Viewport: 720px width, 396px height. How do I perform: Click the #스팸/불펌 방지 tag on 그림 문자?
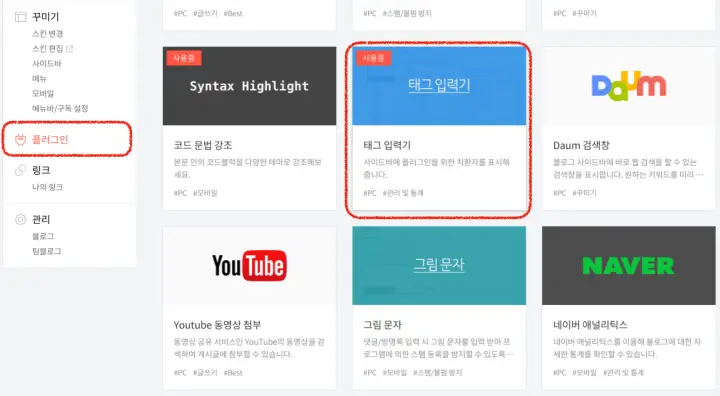click(x=438, y=373)
